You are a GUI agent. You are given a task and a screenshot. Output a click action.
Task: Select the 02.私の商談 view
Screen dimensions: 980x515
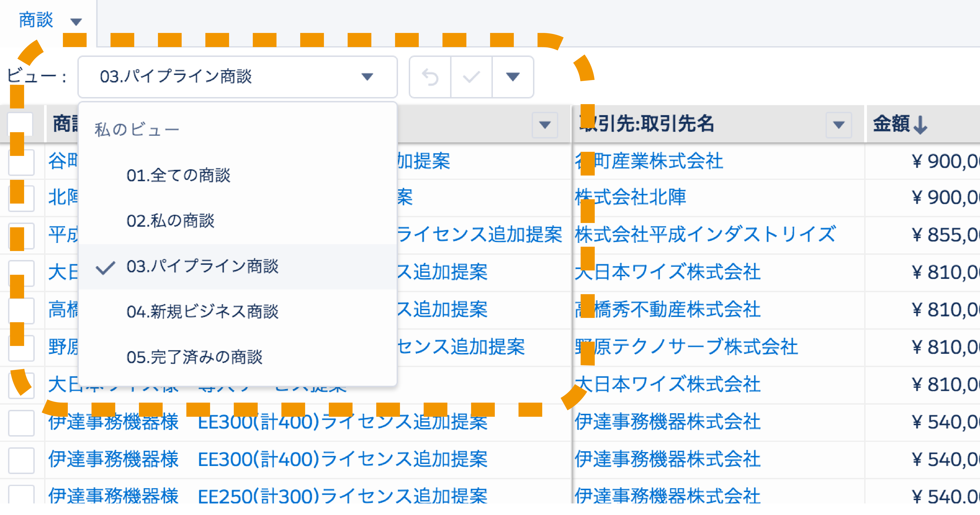pos(172,220)
